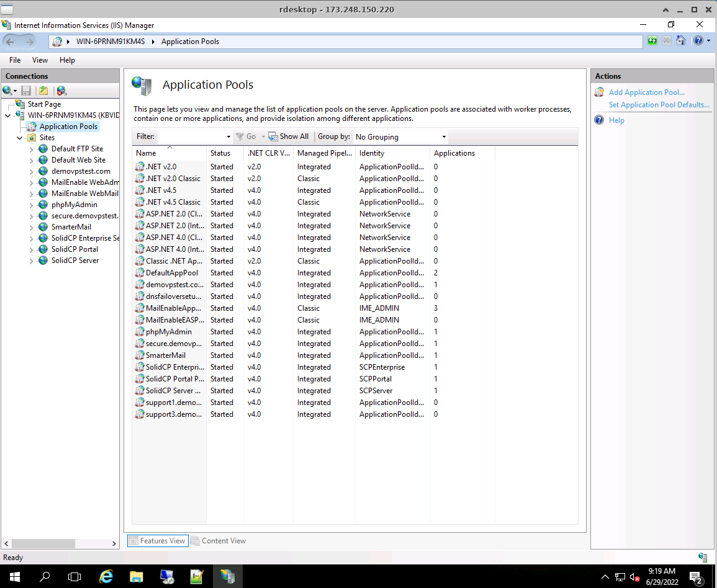
Task: Open File Explorer from the taskbar
Action: click(x=137, y=577)
